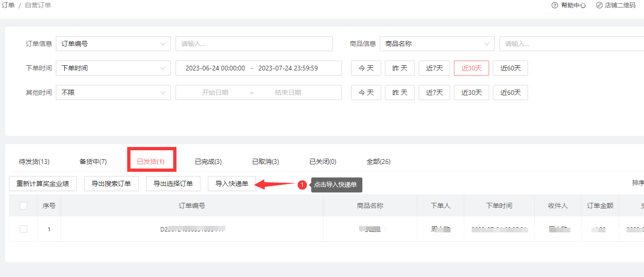
Task: Open the product name dropdown
Action: tap(437, 44)
